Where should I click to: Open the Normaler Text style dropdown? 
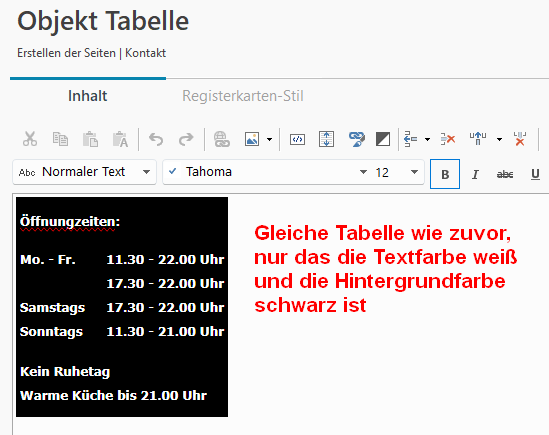click(84, 172)
